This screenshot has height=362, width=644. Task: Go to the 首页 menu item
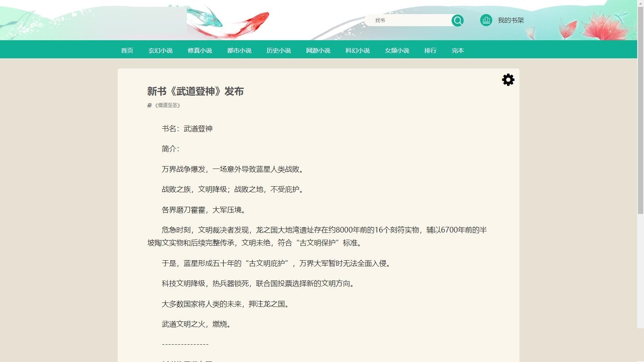128,50
